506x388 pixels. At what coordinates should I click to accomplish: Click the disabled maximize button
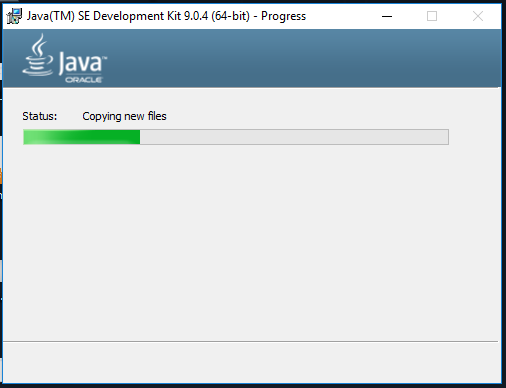tap(432, 16)
